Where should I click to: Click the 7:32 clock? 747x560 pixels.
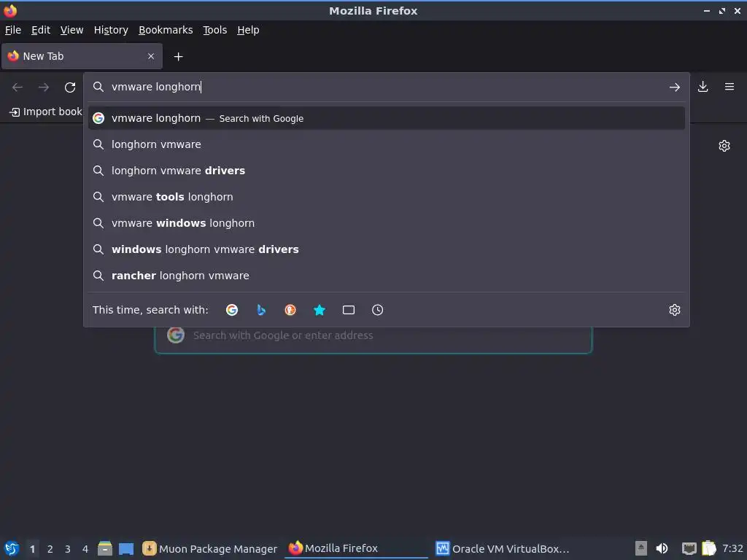(x=732, y=548)
